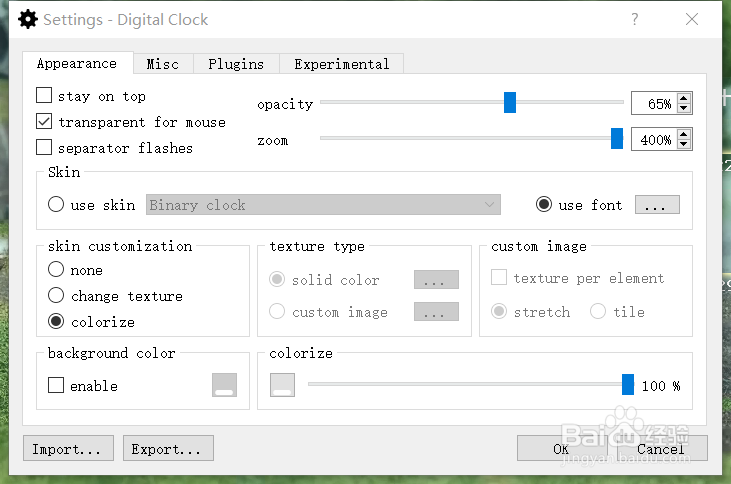Click the opacity slider handle
731x484 pixels.
[510, 102]
